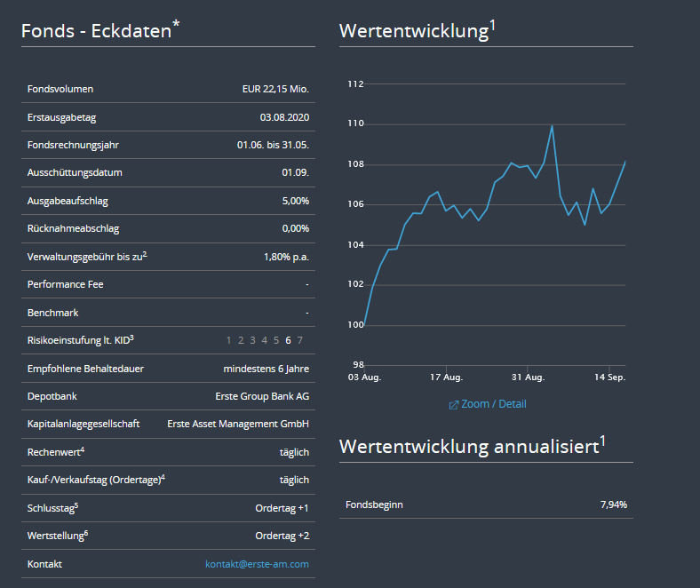Image resolution: width=700 pixels, height=588 pixels.
Task: Click footnote 5 next to Schlusstag
Action: point(77,505)
